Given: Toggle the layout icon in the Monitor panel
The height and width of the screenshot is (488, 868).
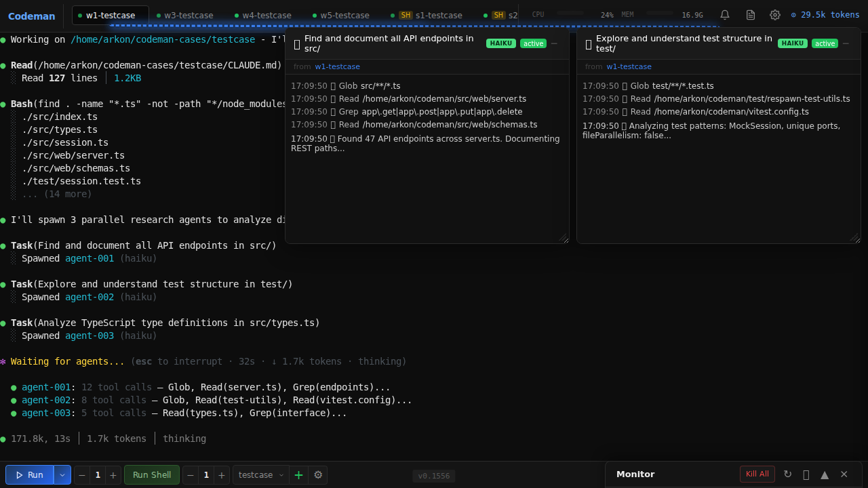Looking at the screenshot, I should click(x=806, y=474).
